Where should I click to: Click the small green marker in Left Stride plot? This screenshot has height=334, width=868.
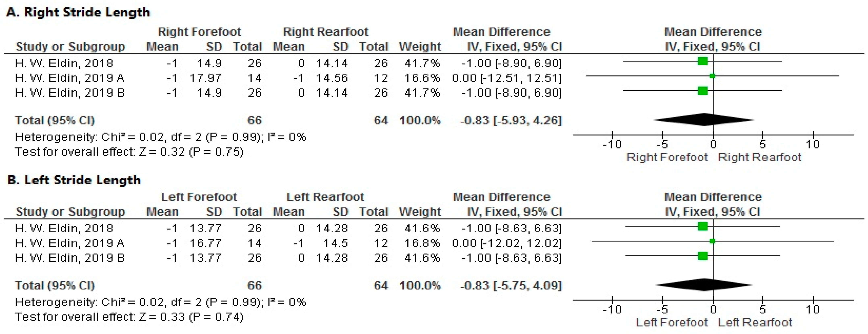click(x=712, y=241)
